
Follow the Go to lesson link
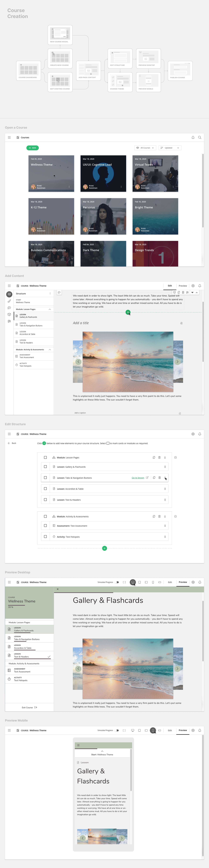click(x=138, y=478)
